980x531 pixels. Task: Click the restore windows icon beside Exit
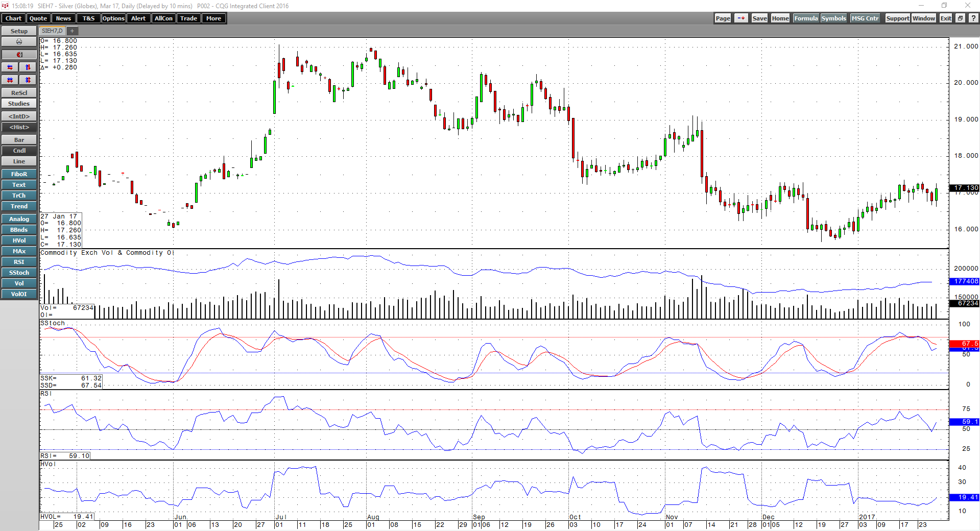click(x=960, y=18)
